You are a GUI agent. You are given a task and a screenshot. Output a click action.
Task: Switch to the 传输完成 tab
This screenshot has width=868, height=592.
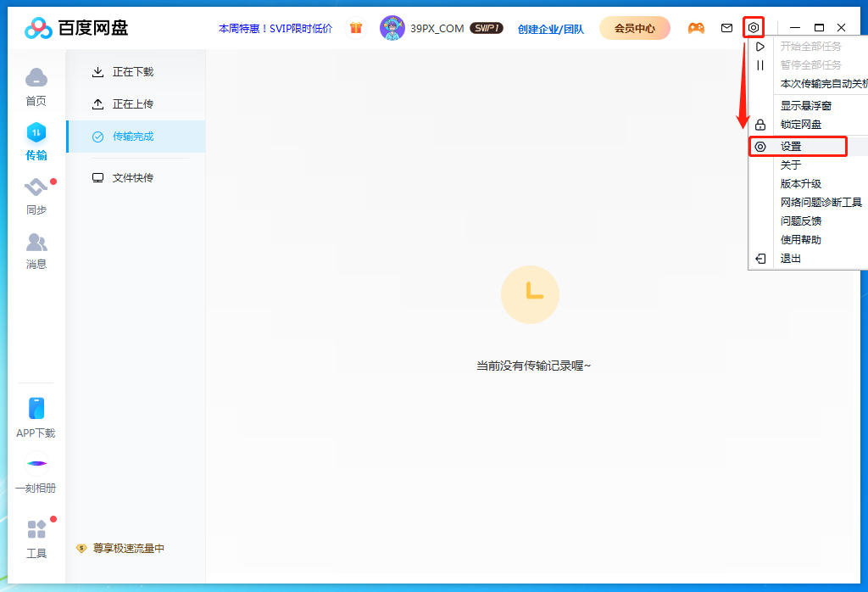[136, 136]
